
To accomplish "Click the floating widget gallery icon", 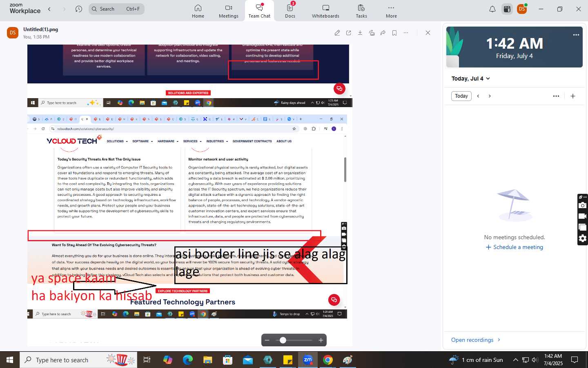I will click(x=583, y=227).
